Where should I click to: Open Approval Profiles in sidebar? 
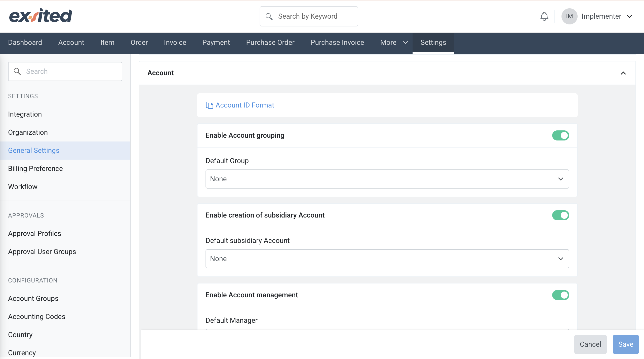(34, 234)
